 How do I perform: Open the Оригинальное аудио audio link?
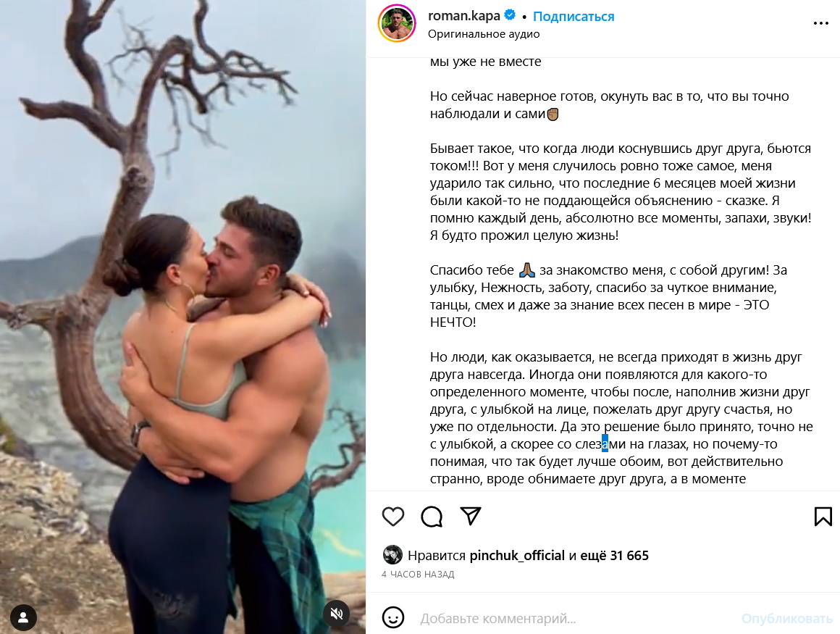tap(483, 34)
